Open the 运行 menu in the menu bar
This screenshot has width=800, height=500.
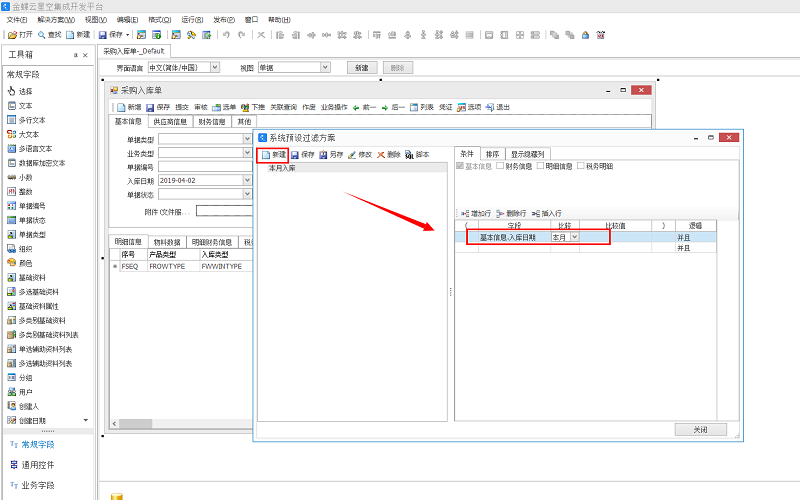coord(192,20)
